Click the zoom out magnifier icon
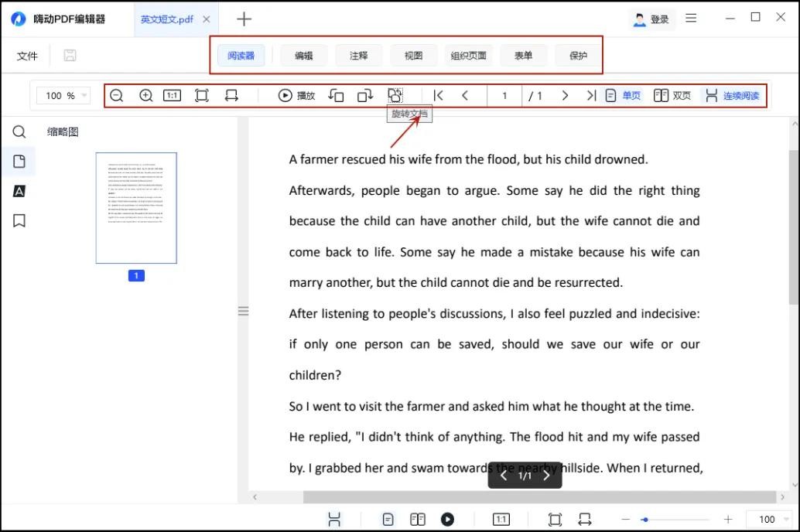The image size is (800, 532). [x=116, y=95]
